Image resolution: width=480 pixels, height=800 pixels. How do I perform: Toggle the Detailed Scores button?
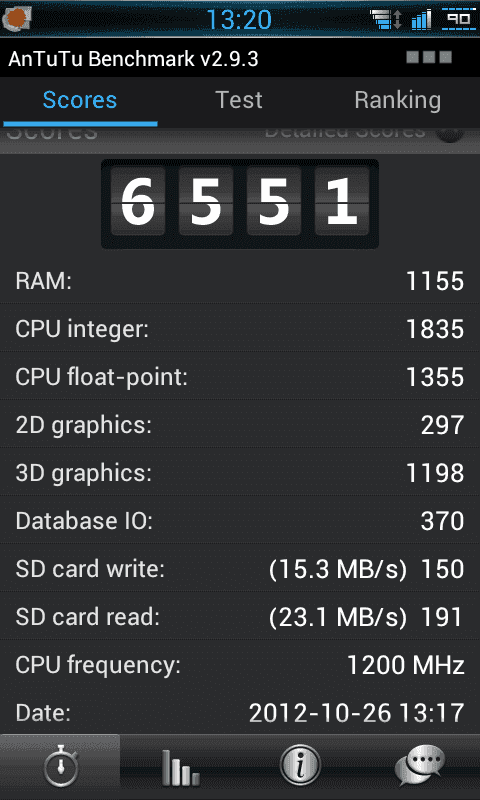click(450, 134)
